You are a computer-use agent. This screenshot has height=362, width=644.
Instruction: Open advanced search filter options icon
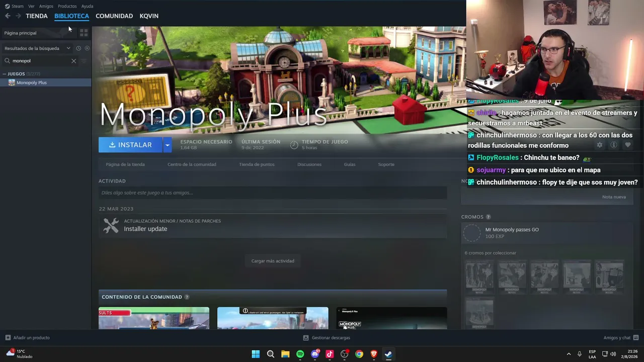[x=84, y=61]
